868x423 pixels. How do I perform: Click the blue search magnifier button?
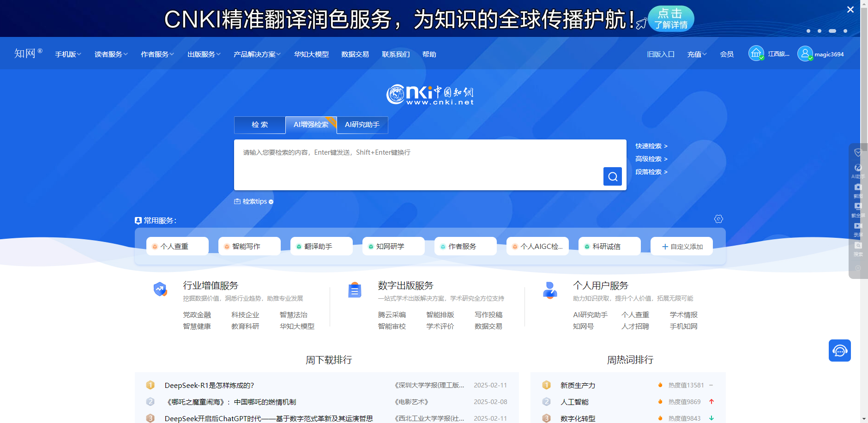tap(612, 176)
